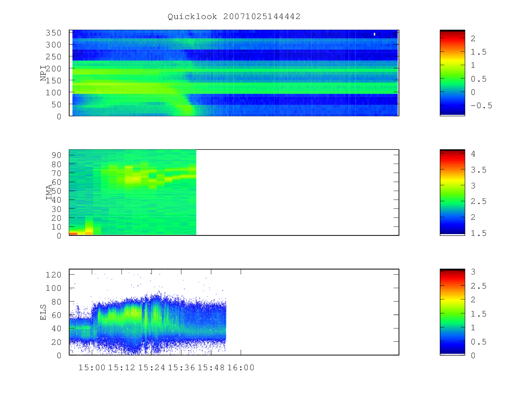This screenshot has width=532, height=399.
Task: Click the 15:48 time tick label
Action: pos(211,368)
